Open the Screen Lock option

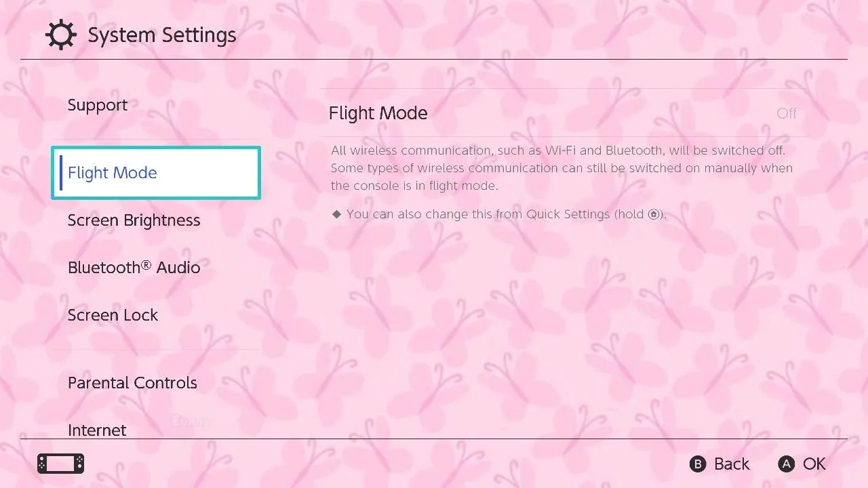coord(113,315)
